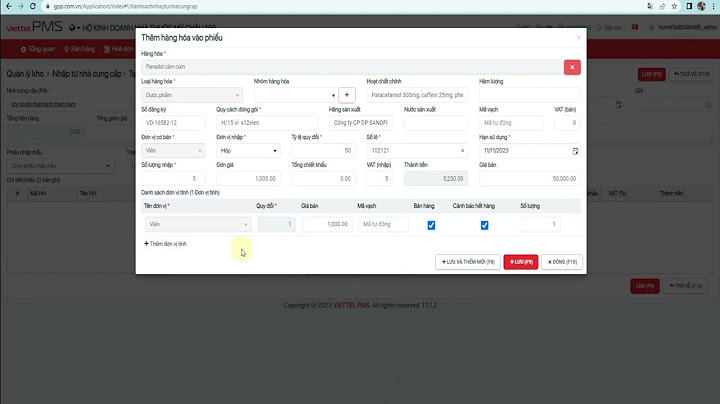Open the expiry date calendar picker
Screen dimensions: 720x404
[575, 151]
